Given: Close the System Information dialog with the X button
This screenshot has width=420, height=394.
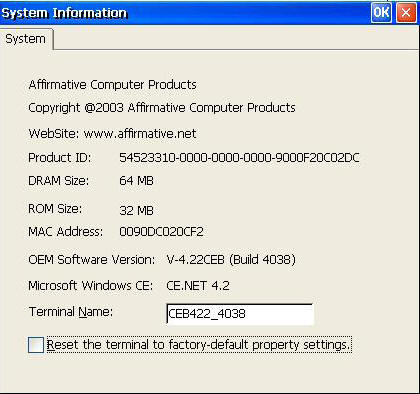Looking at the screenshot, I should (x=406, y=12).
